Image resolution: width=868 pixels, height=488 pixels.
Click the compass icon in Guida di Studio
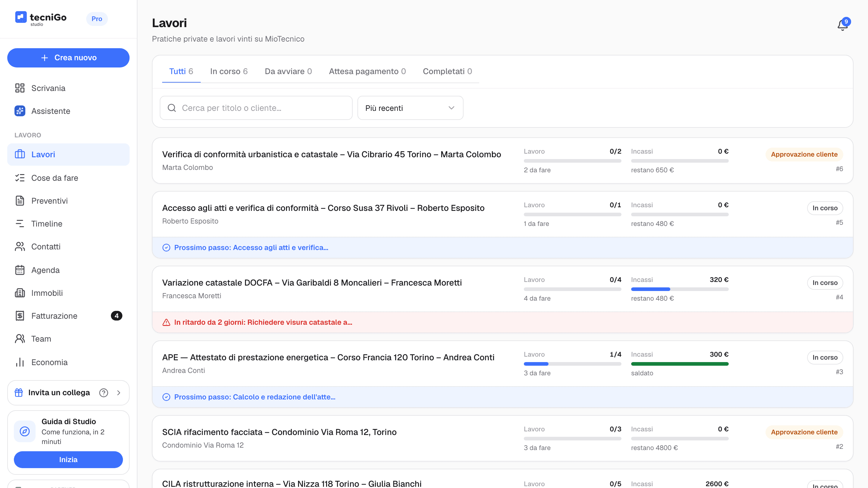25,431
